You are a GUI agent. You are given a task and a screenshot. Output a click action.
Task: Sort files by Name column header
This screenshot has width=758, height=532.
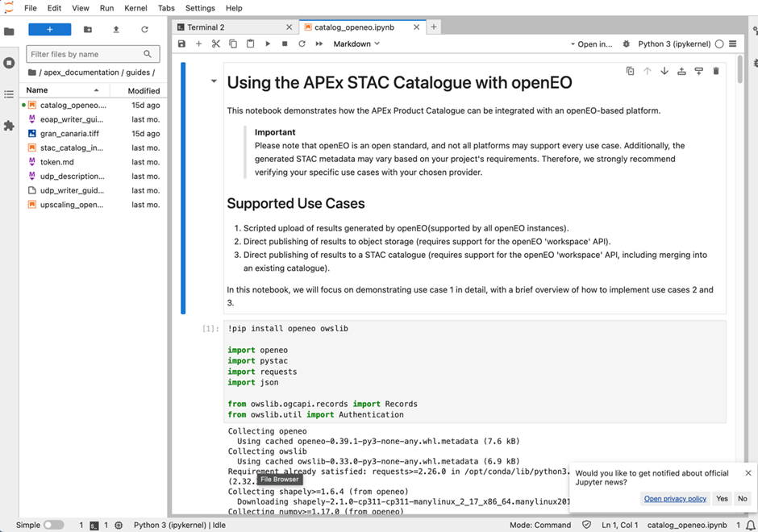click(65, 90)
